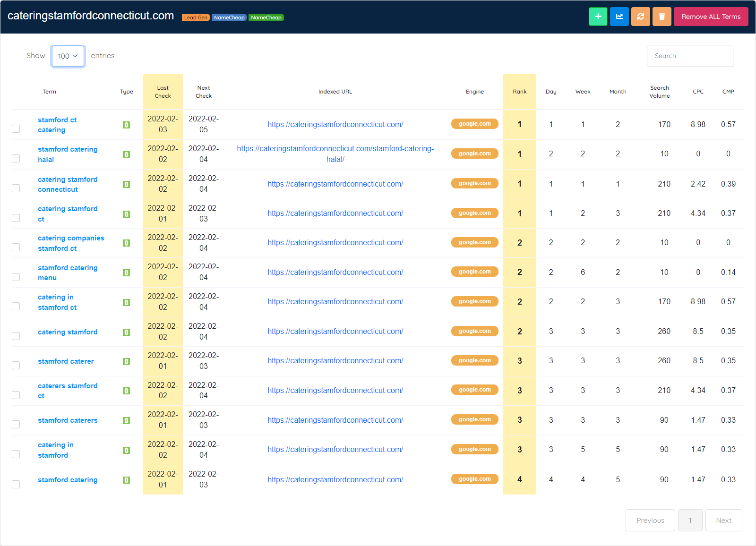This screenshot has width=756, height=546.
Task: Click google.com badge in 'stamford catering' row
Action: [x=475, y=479]
